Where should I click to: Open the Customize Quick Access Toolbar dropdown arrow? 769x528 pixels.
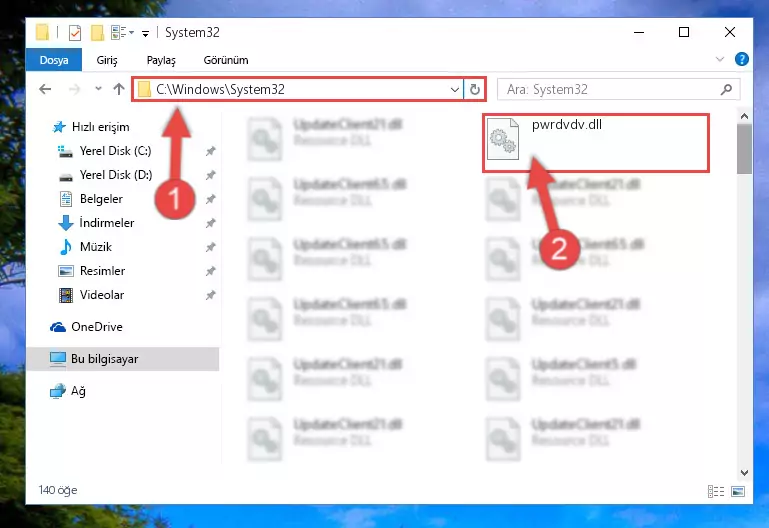click(x=145, y=33)
